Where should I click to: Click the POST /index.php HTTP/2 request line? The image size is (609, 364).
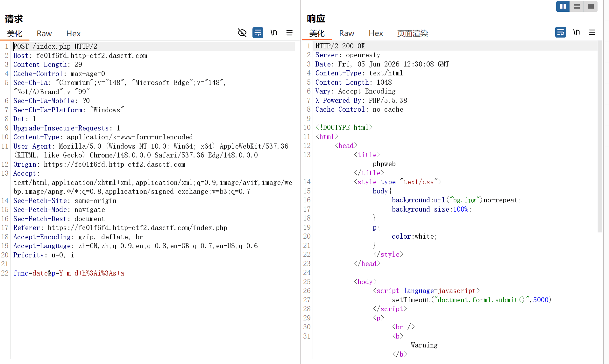point(55,46)
